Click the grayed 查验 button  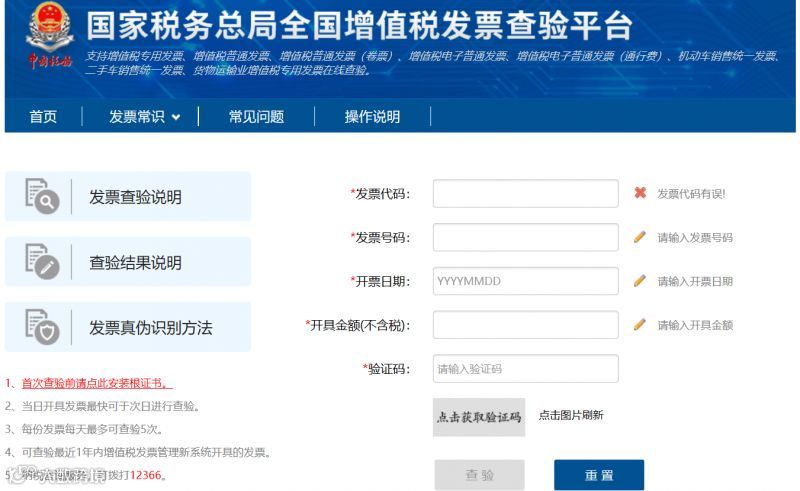tap(480, 475)
